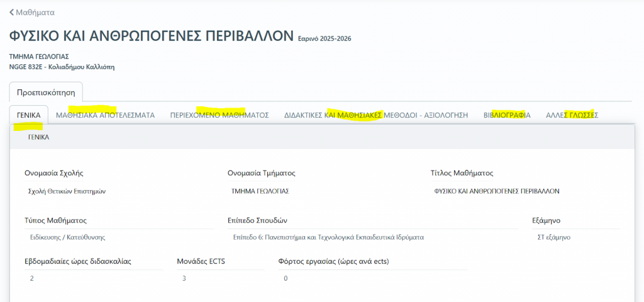Switch to the ΒΙΒΛΙΟΓΡΑΦΙΑ tab

(506, 115)
